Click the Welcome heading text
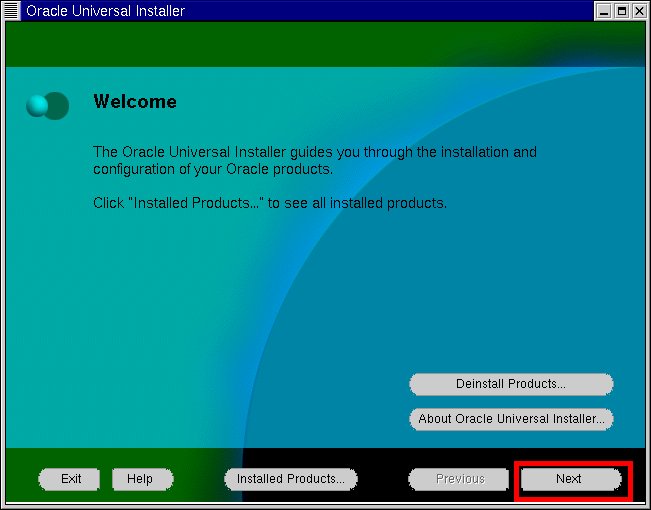Screen dimensions: 651x510 pyautogui.click(x=135, y=101)
